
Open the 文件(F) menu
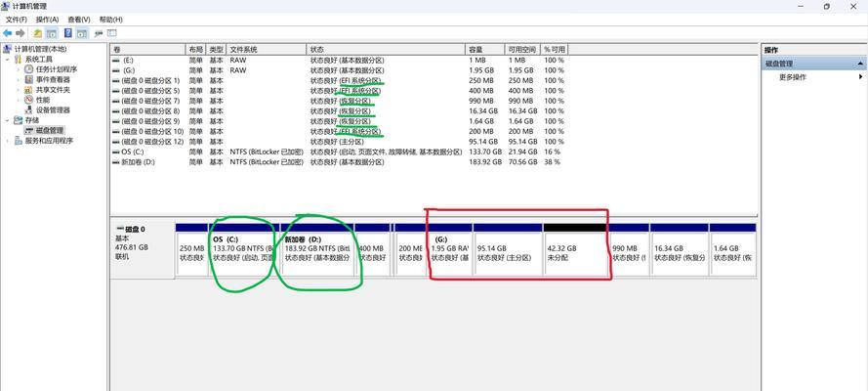coord(16,20)
